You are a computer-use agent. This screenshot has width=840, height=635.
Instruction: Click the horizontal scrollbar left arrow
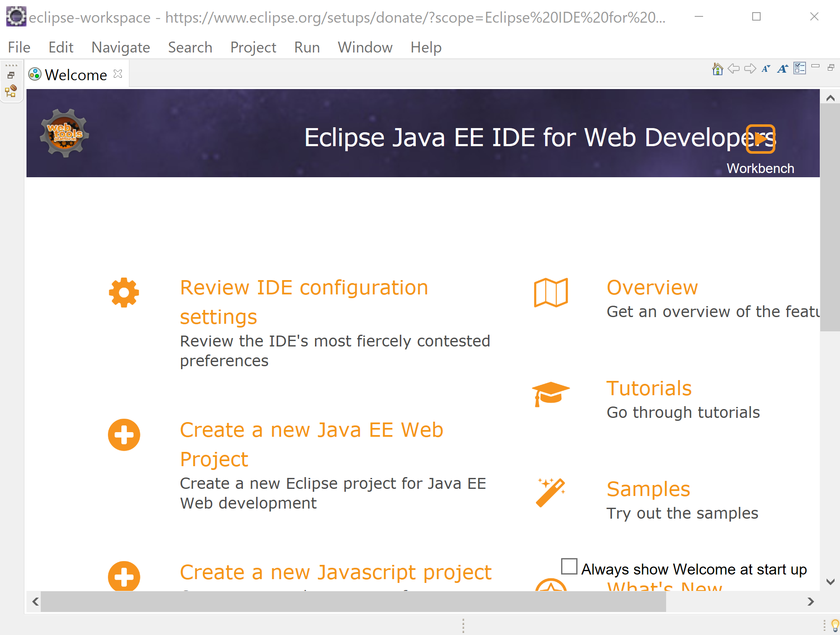click(35, 601)
